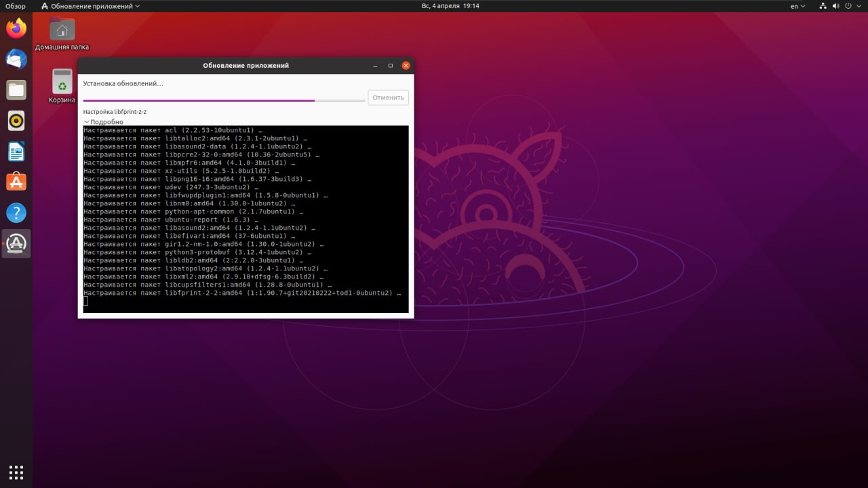The image size is (868, 488).
Task: Click the Настройка libfprint-2-2 status text
Action: click(x=115, y=112)
